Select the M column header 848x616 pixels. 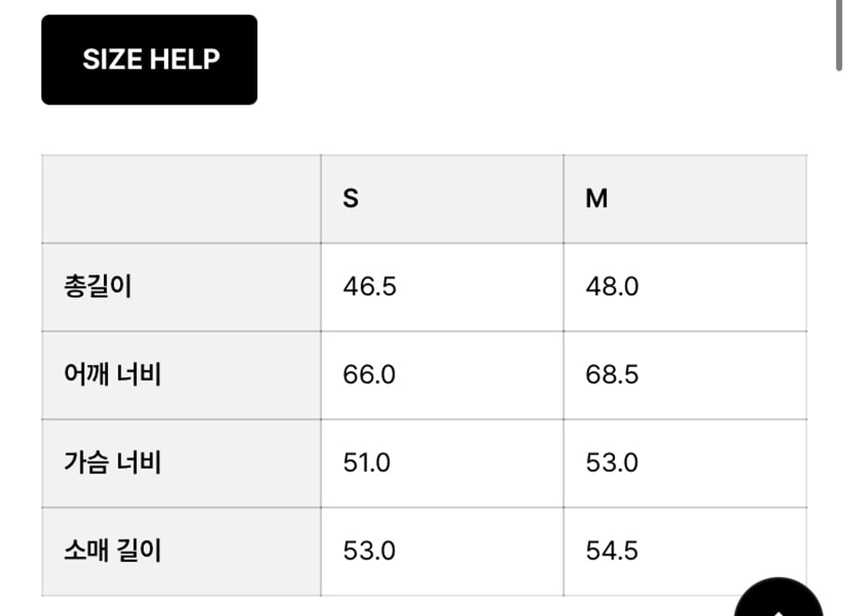[595, 198]
